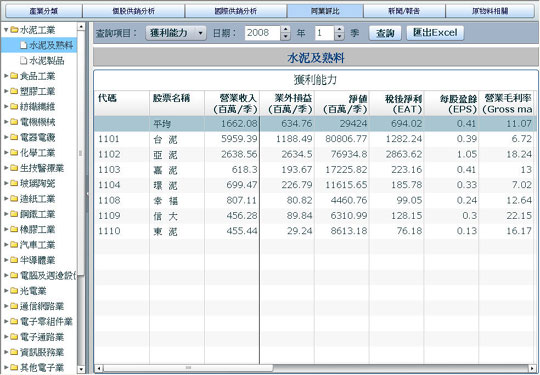Click the year input field showing 2008
540x375 pixels.
click(262, 33)
